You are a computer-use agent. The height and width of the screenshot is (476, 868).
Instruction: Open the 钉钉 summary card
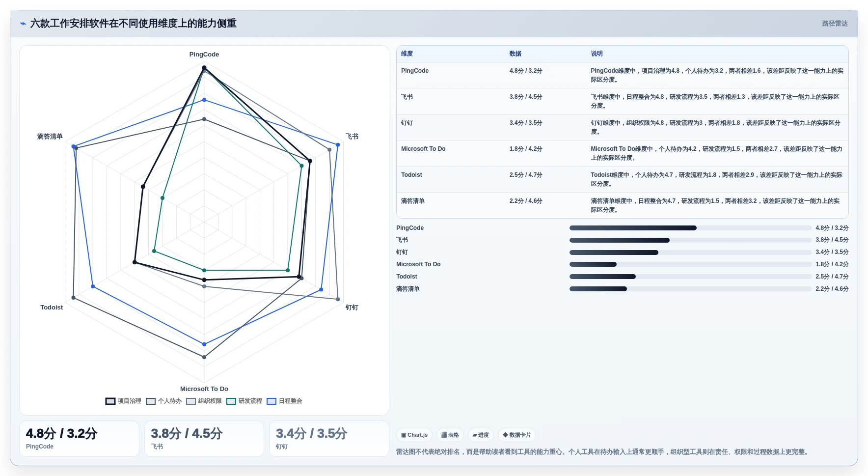point(329,439)
